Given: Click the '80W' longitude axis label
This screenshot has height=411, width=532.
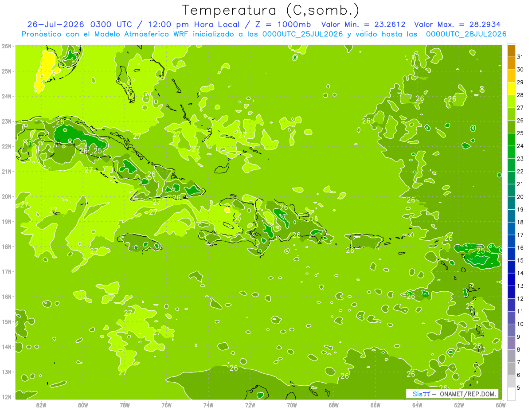Looking at the screenshot, I should click(83, 405).
